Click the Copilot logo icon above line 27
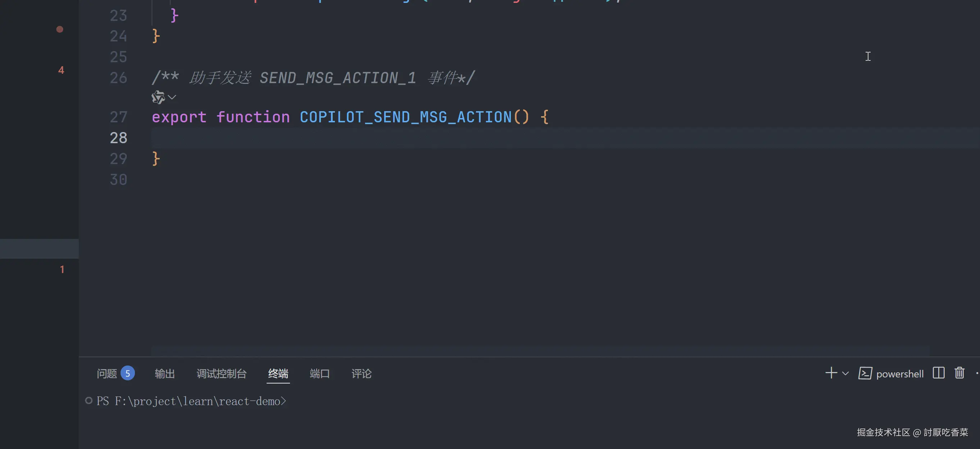The width and height of the screenshot is (980, 449). 158,97
